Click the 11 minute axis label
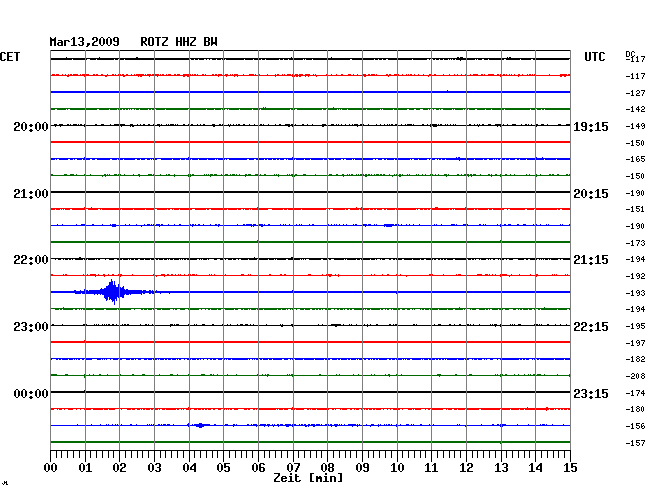The height and width of the screenshot is (494, 650). (x=431, y=467)
